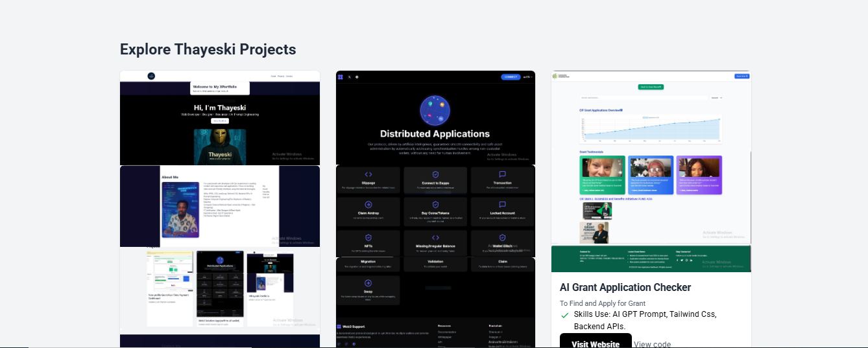
Task: Click the Validation card label
Action: tap(435, 261)
